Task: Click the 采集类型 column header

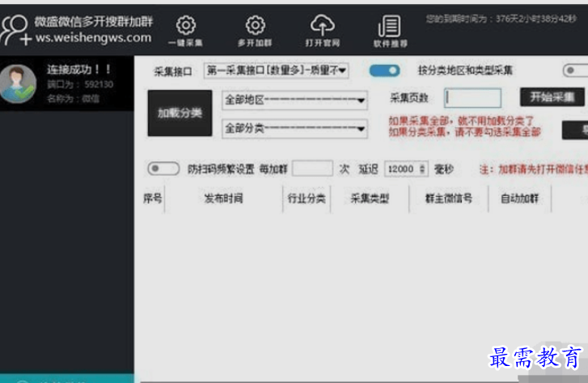Action: (x=370, y=198)
